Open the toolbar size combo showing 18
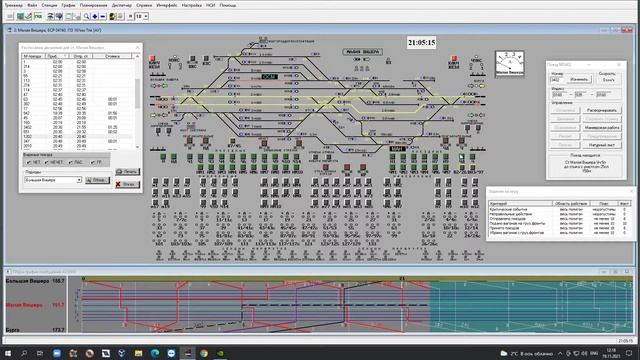 142,16
